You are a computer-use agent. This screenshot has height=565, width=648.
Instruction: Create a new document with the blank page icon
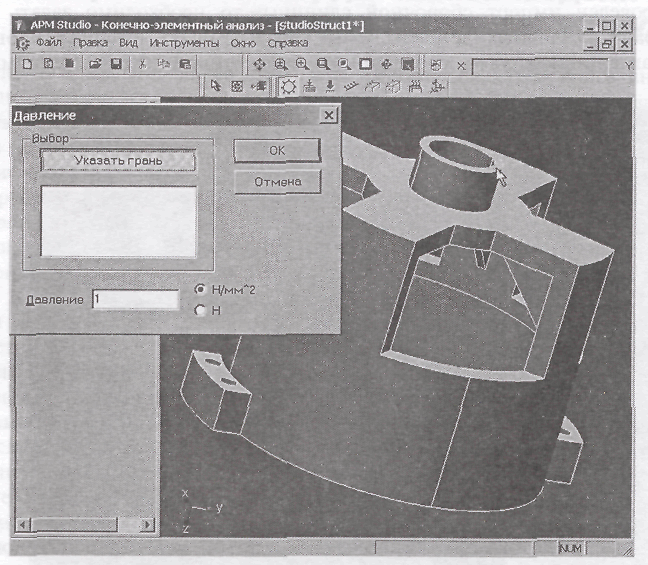[x=27, y=64]
